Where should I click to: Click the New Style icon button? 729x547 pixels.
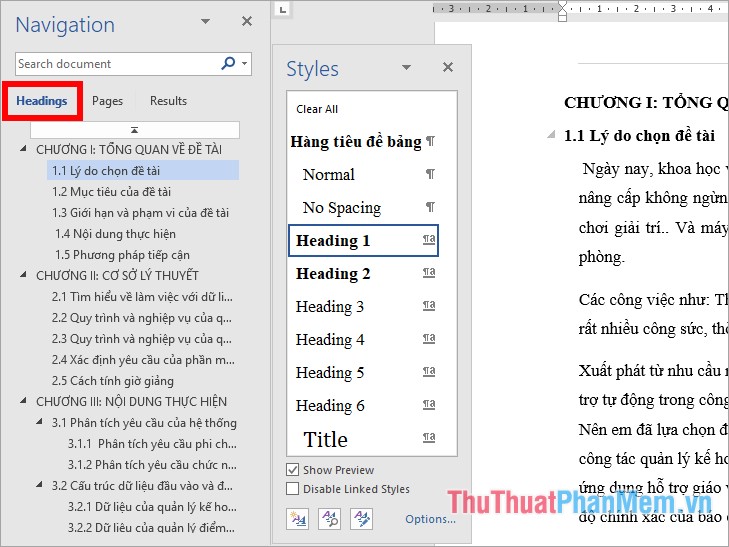(297, 519)
